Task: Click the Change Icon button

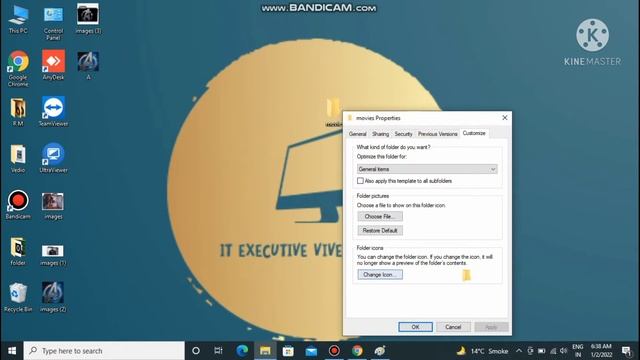Action: [380, 275]
